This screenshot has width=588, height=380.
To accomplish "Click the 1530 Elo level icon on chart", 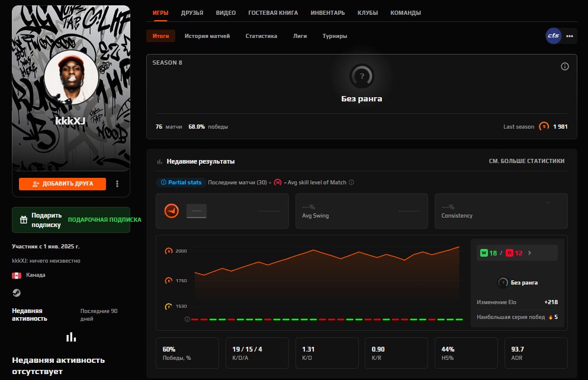I will tap(169, 306).
